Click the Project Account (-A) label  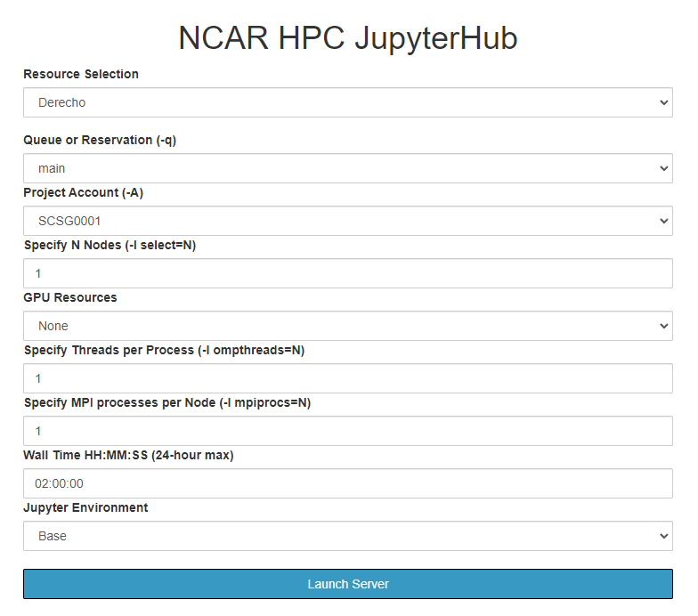(84, 192)
